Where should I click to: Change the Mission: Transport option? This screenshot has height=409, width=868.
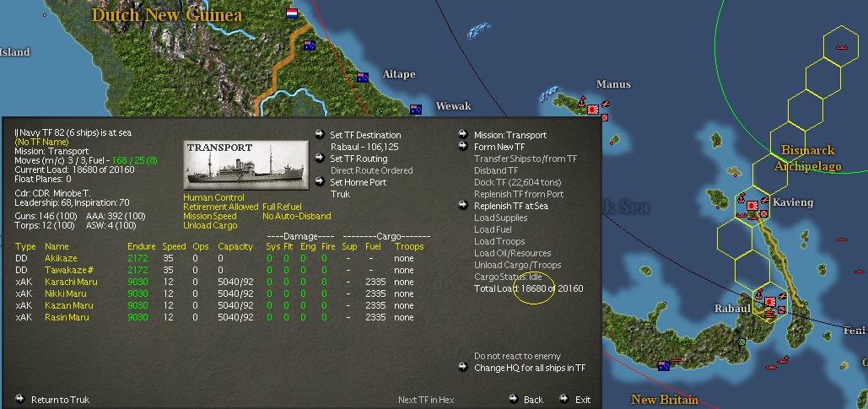tap(510, 135)
